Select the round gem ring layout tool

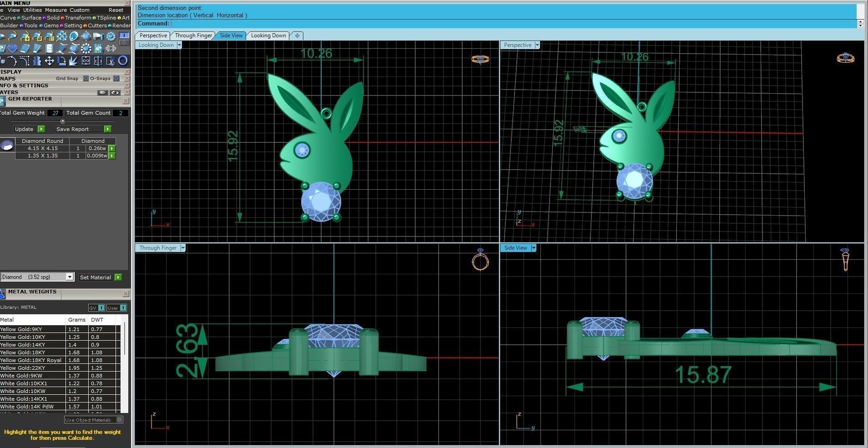coord(86,48)
